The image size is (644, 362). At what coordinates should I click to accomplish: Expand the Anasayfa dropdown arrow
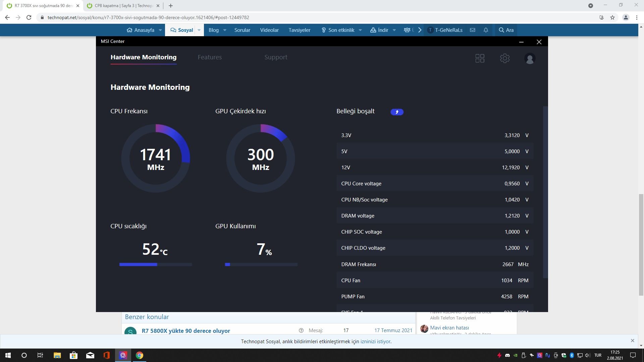[x=160, y=30]
